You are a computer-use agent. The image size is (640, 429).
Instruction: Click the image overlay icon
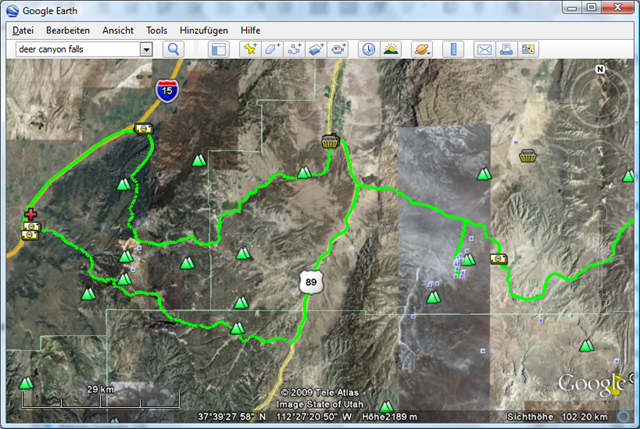pos(317,49)
